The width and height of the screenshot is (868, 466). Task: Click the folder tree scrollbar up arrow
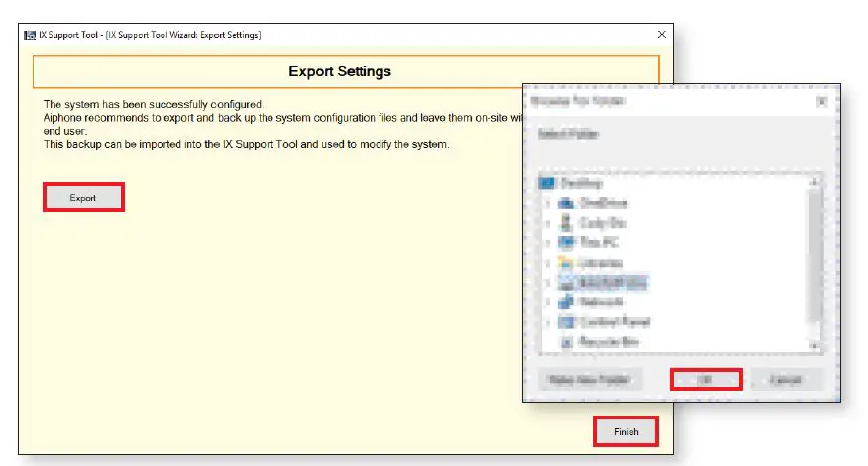click(x=814, y=181)
